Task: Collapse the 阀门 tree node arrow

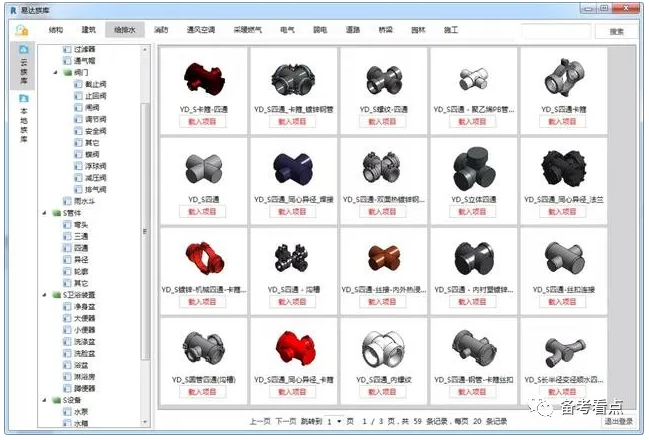Action: [55, 72]
